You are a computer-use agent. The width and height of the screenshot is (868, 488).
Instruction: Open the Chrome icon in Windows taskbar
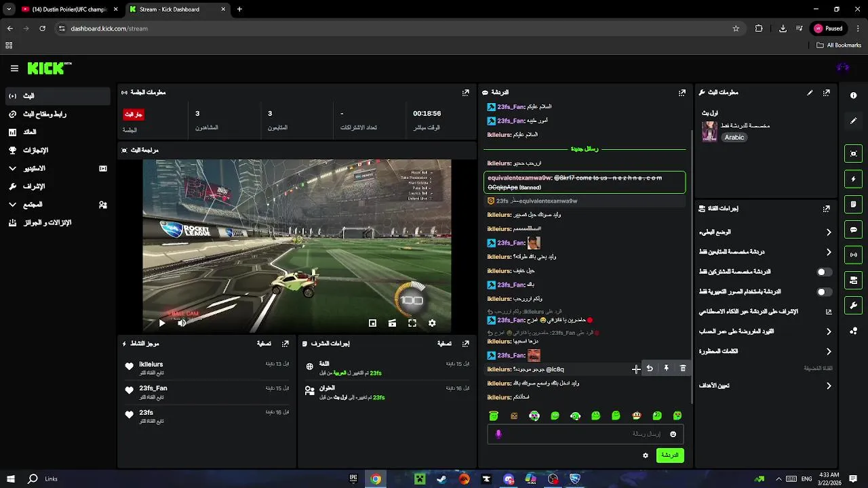click(x=376, y=479)
